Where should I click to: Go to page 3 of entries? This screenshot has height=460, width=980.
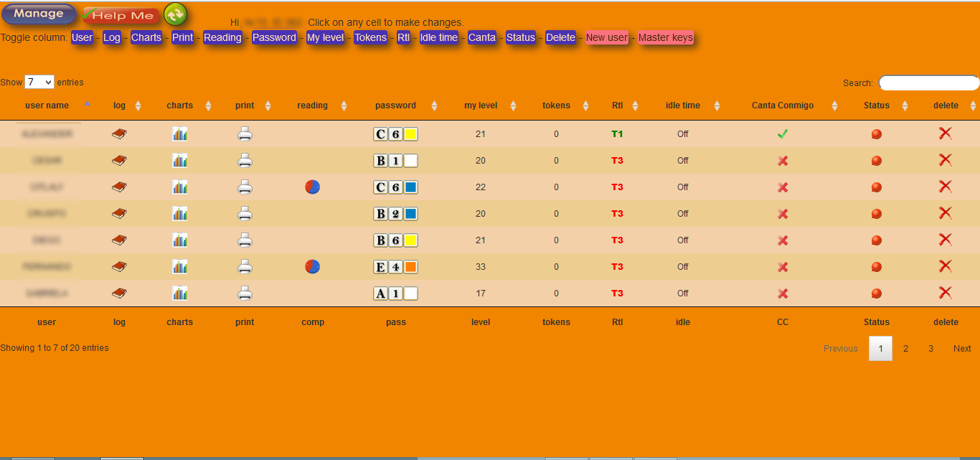click(930, 348)
